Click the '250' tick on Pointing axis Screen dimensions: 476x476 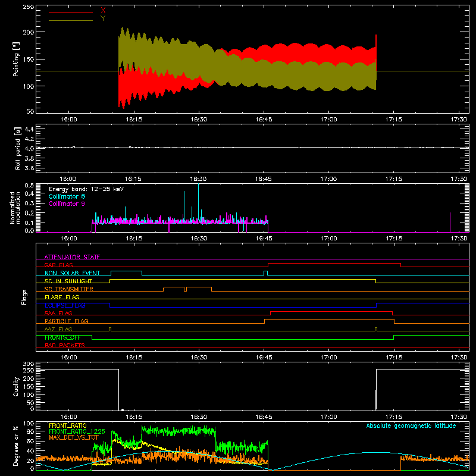[x=29, y=7]
